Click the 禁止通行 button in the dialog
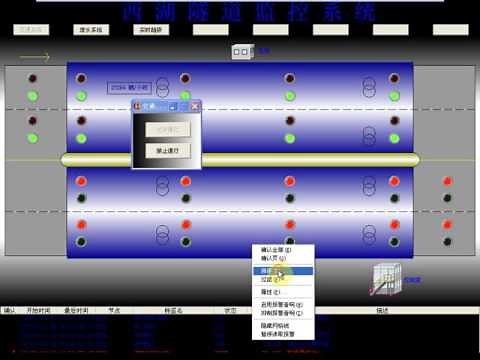480x360 pixels. [168, 151]
